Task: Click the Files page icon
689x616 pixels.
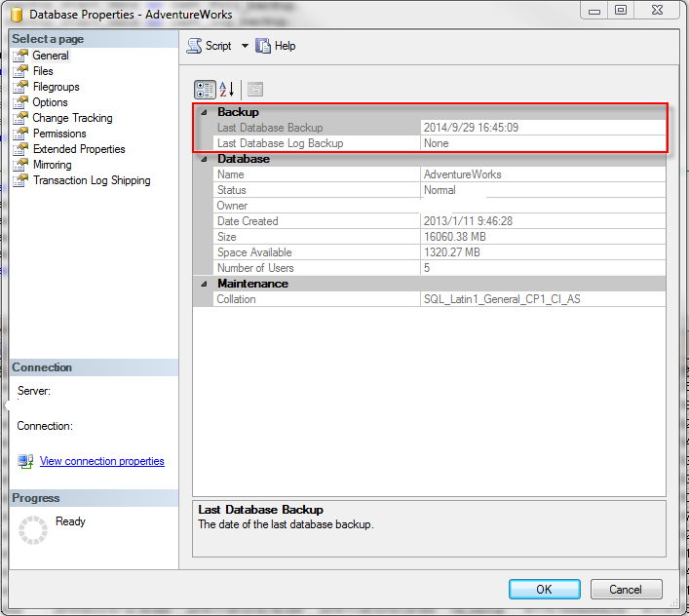Action: click(x=20, y=71)
